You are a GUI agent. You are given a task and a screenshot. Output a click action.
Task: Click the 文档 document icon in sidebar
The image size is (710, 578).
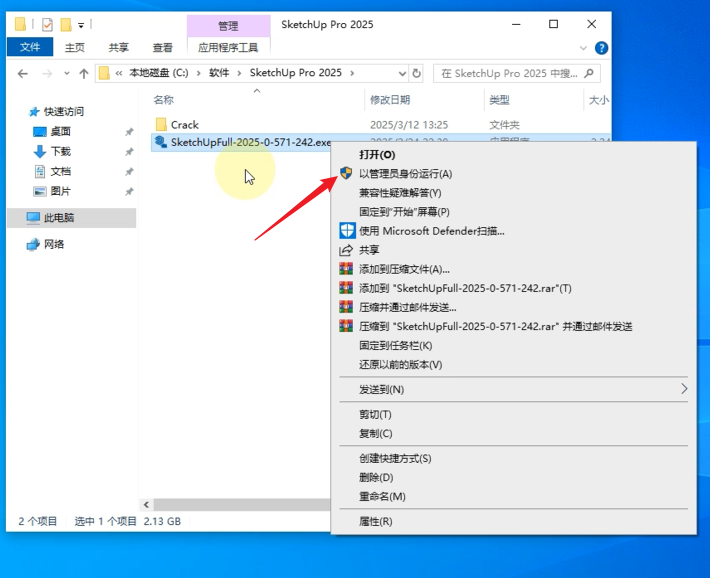pyautogui.click(x=40, y=171)
